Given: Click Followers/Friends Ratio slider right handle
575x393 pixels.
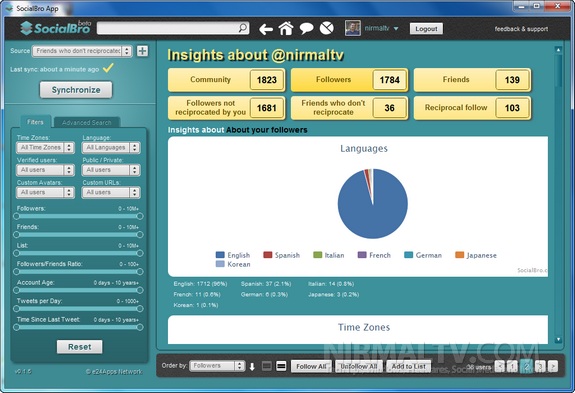Looking at the screenshot, I should click(x=140, y=272).
